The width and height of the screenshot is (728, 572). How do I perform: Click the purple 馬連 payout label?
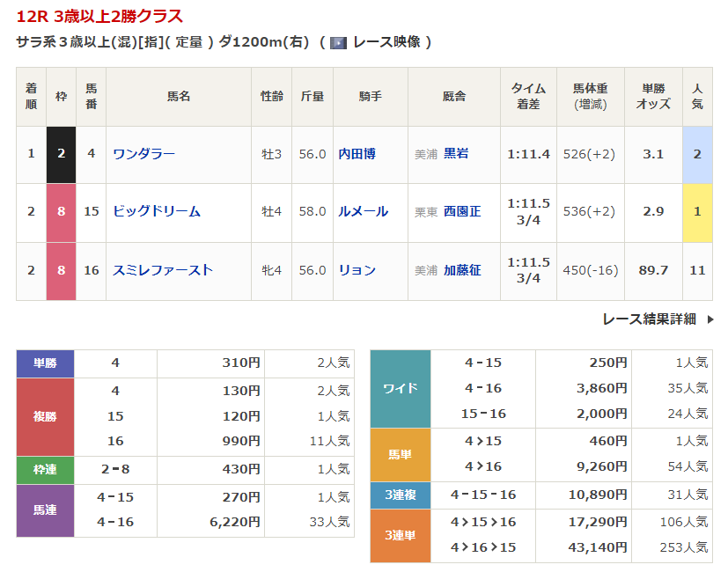click(x=45, y=510)
